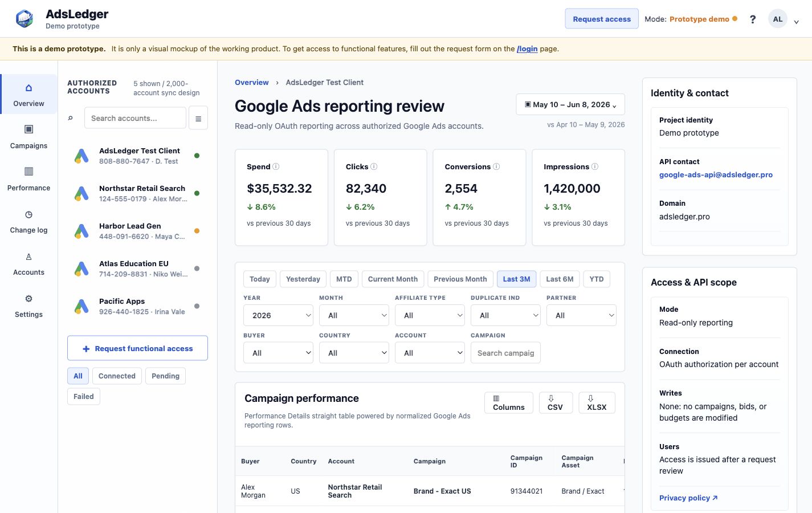Click the Clicks info icon
812x513 pixels.
374,166
